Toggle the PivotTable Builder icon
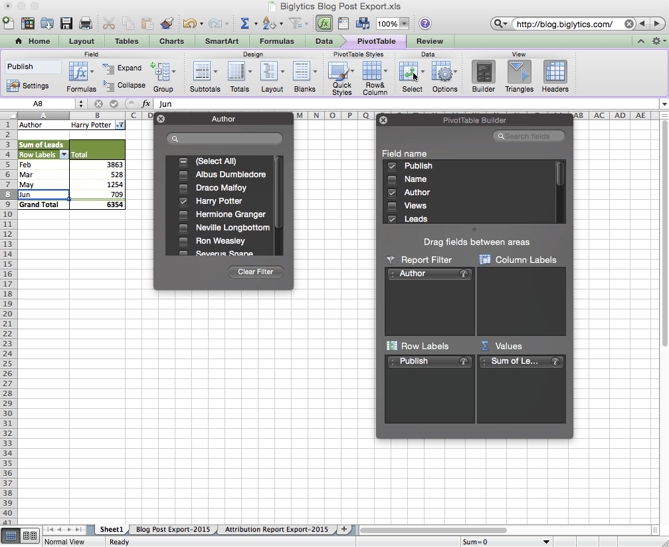This screenshot has height=547, width=669. pyautogui.click(x=483, y=72)
